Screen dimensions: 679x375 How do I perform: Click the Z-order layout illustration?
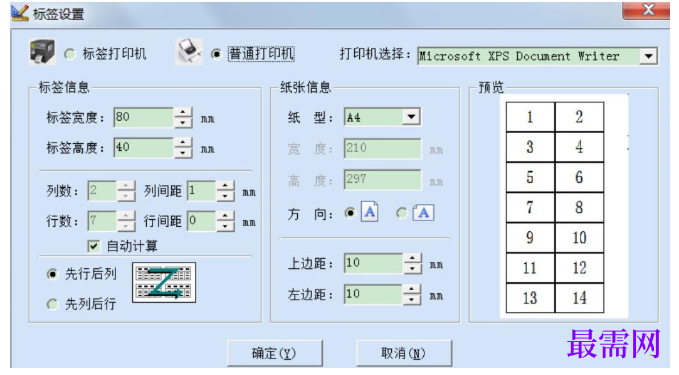164,282
